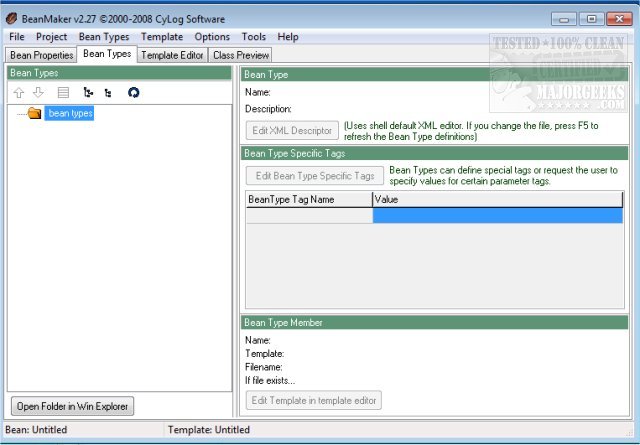This screenshot has width=640, height=445.
Task: Click the BeanType Tag Name column header
Action: (x=309, y=199)
